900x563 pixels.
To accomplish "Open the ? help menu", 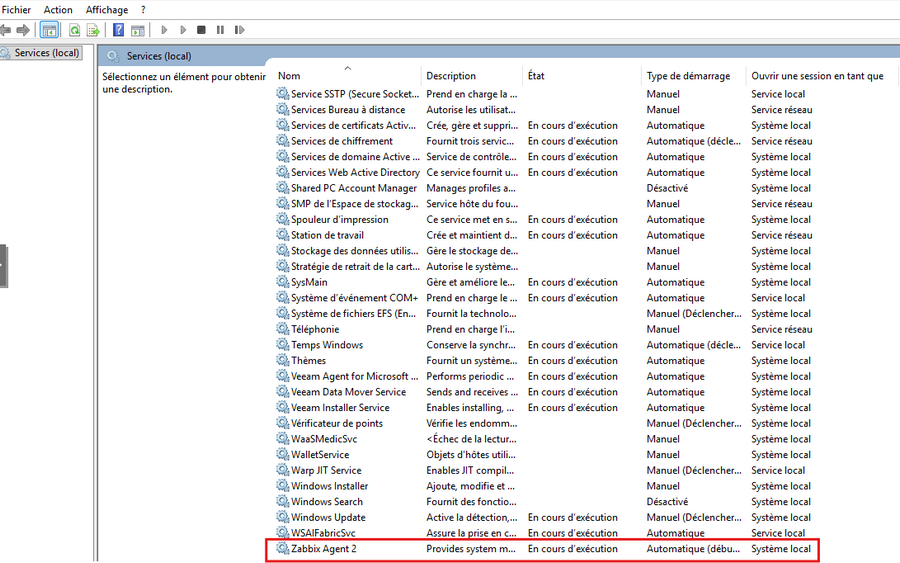I will click(143, 10).
